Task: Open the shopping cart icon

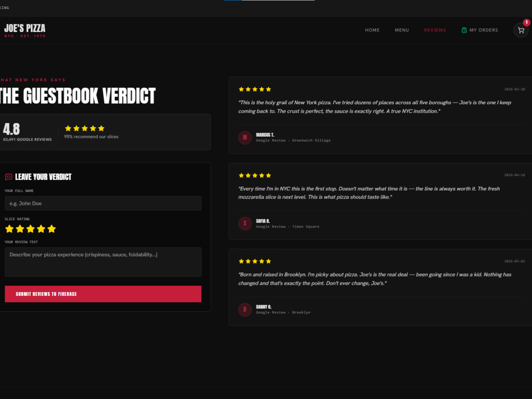Action: pos(521,30)
